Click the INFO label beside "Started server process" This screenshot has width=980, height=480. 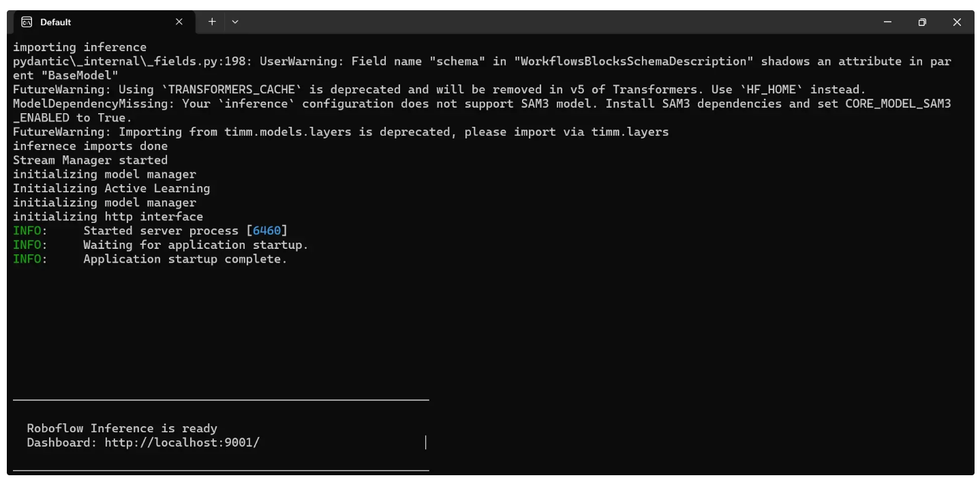[27, 230]
